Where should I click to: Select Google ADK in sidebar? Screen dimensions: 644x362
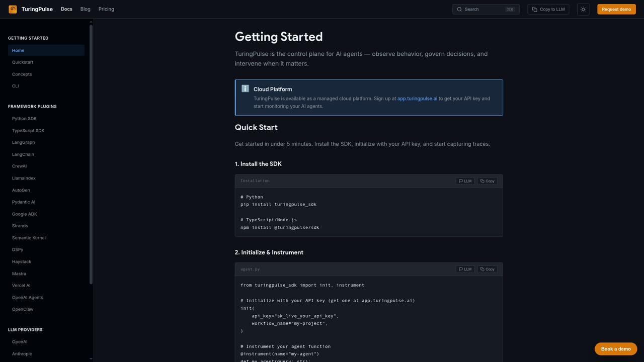click(46, 214)
